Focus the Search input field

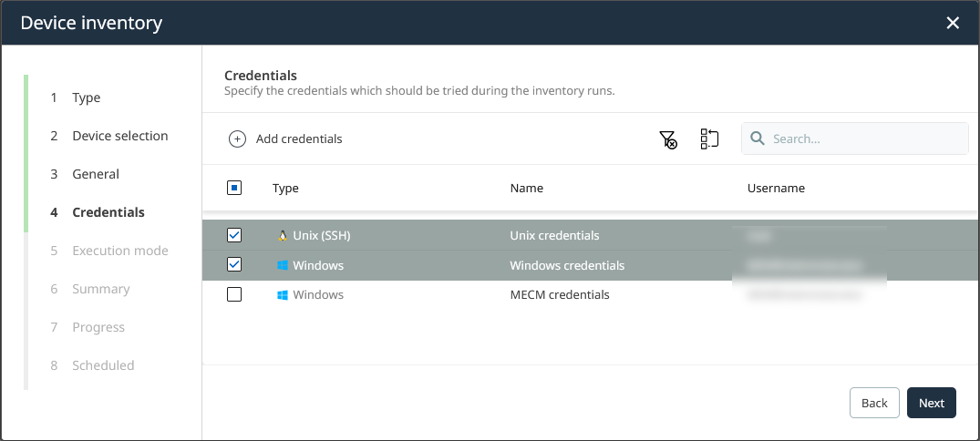(866, 139)
